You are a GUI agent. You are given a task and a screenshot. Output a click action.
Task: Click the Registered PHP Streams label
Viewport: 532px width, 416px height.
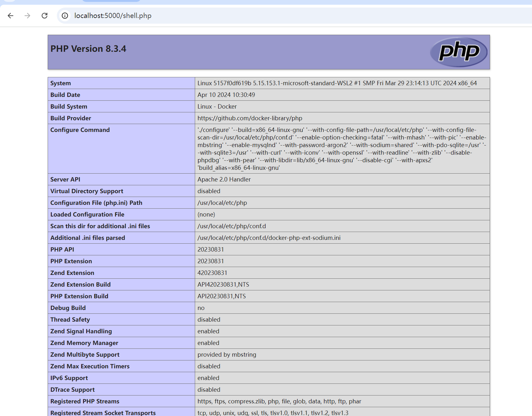[85, 401]
